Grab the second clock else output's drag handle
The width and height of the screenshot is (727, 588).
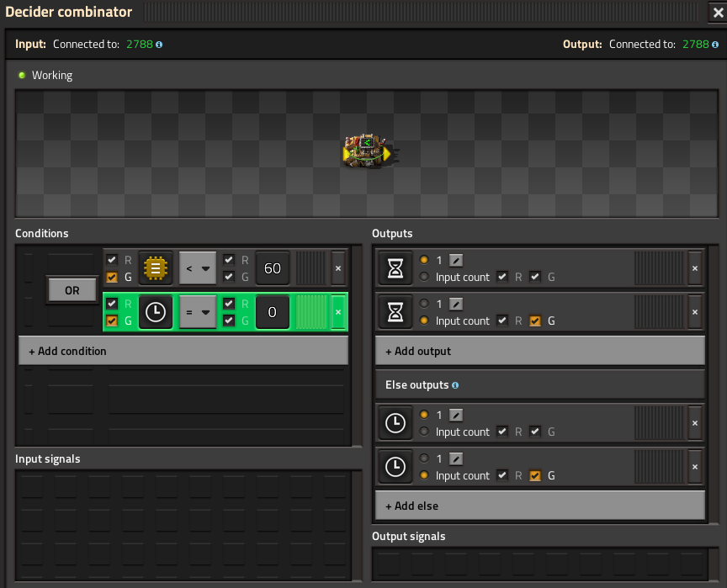click(x=660, y=467)
